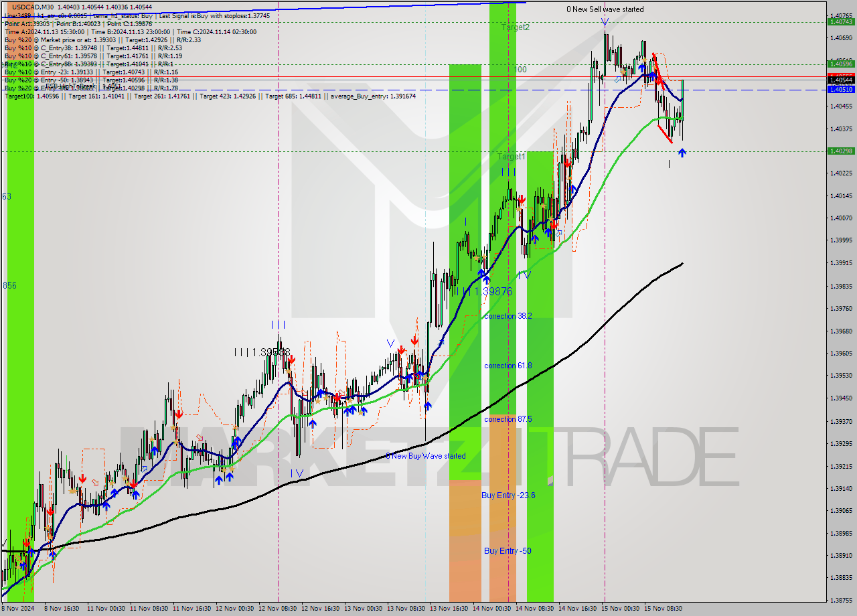Click the 'Buy Entry -50' zone label
This screenshot has height=616, width=857.
[508, 550]
